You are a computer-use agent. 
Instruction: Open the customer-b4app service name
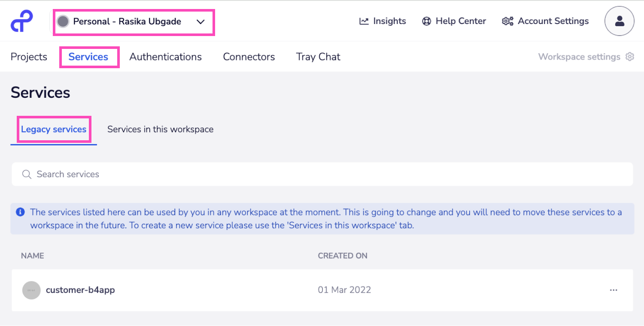pos(80,290)
